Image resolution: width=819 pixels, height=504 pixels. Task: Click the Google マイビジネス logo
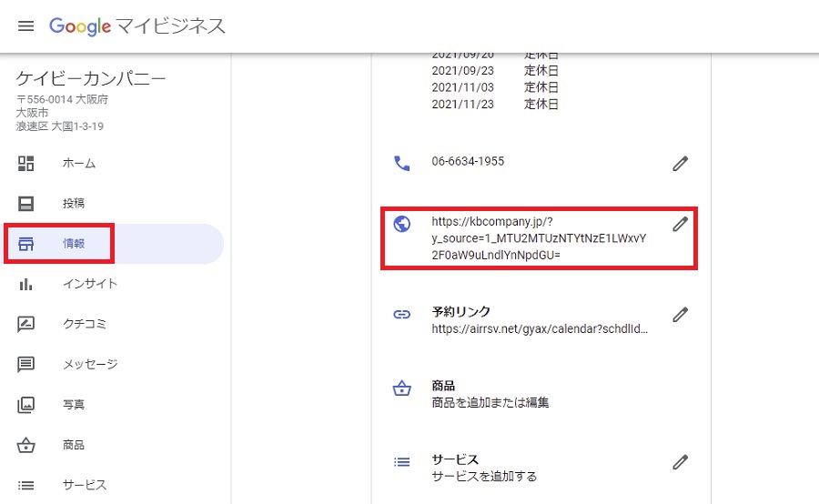[x=137, y=26]
